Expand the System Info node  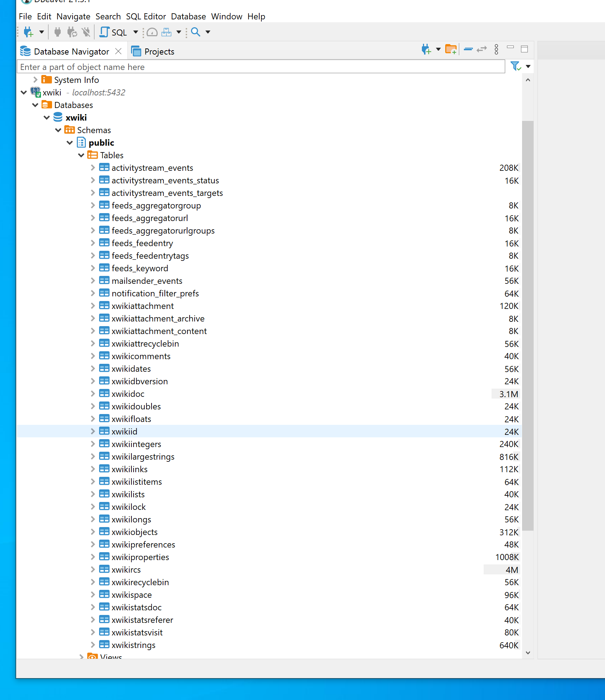click(35, 80)
